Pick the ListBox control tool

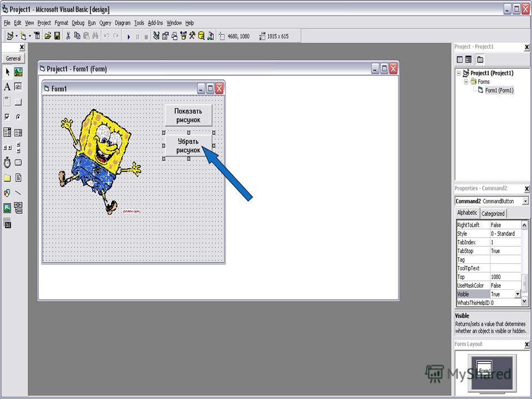[18, 132]
